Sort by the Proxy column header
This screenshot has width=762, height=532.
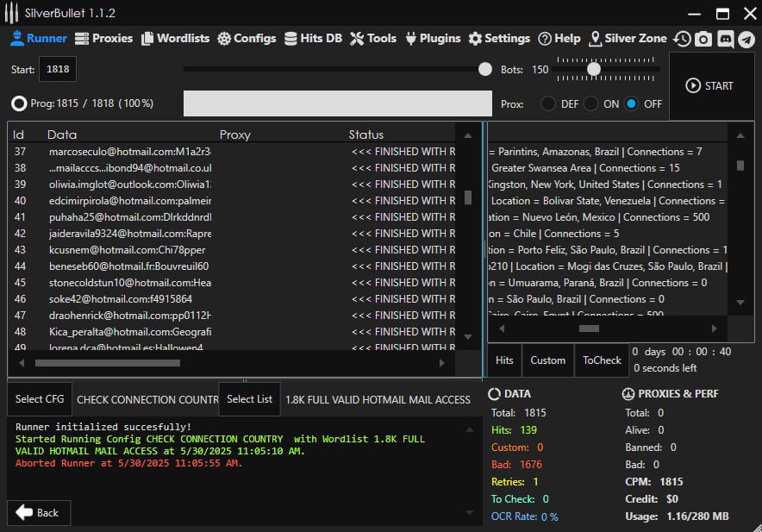coord(234,135)
